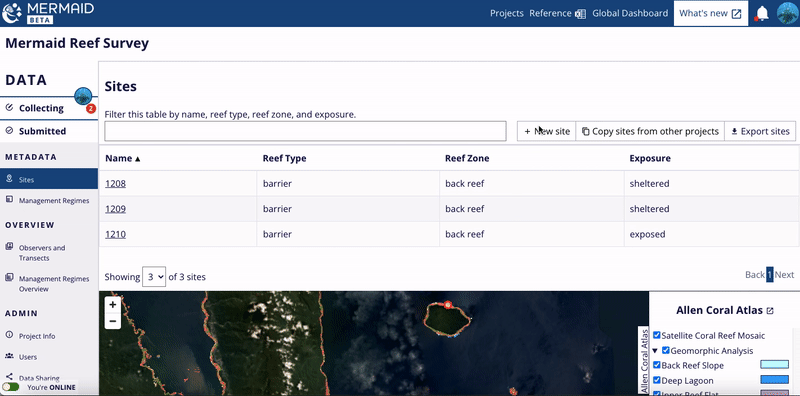
Task: Collapse the Geomorphic Analysis layer group
Action: click(x=655, y=351)
